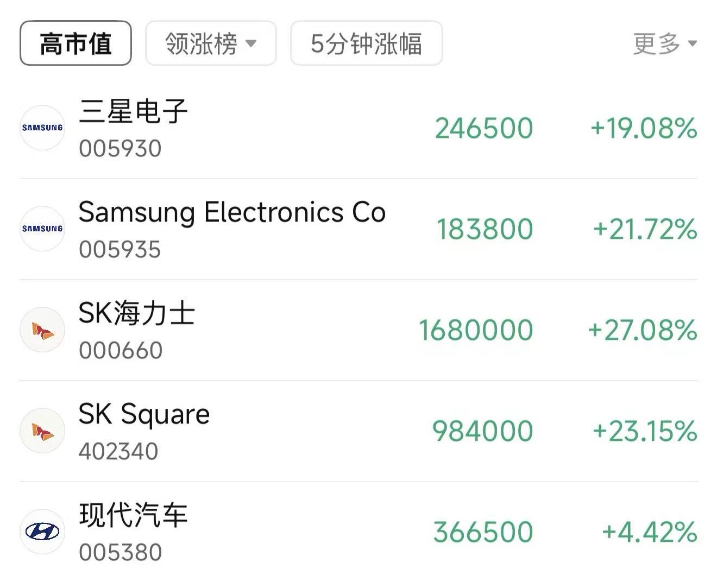Open 现代汽车 stock name
Image resolution: width=717 pixels, height=588 pixels.
point(134,515)
